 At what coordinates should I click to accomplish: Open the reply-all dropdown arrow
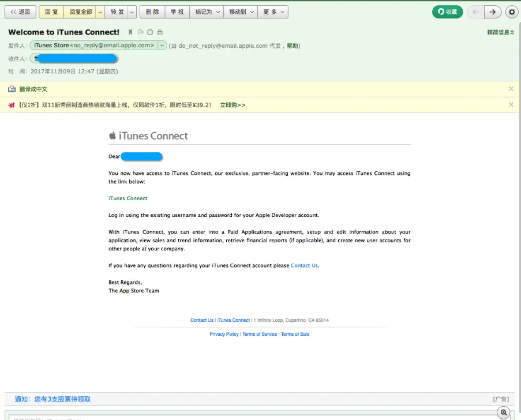point(100,12)
